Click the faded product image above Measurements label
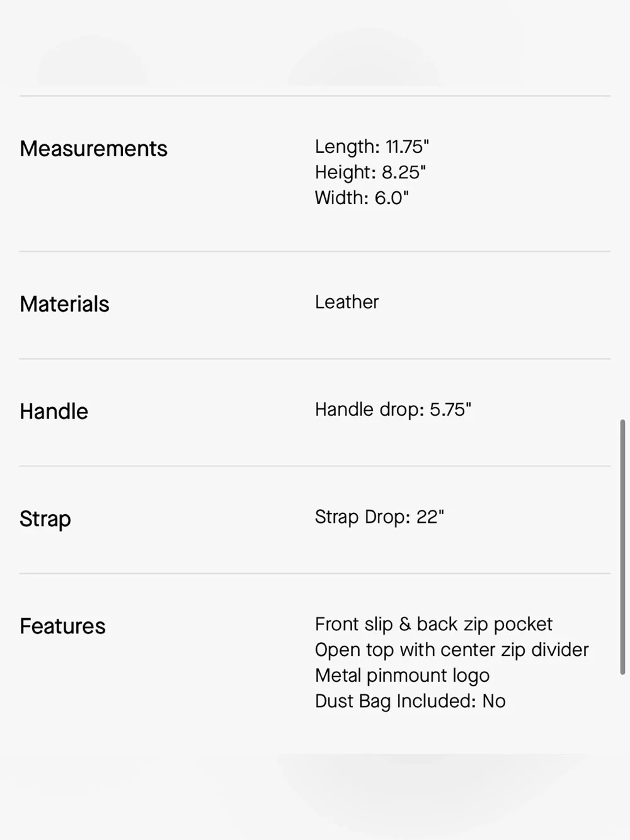This screenshot has height=840, width=630. (93, 61)
